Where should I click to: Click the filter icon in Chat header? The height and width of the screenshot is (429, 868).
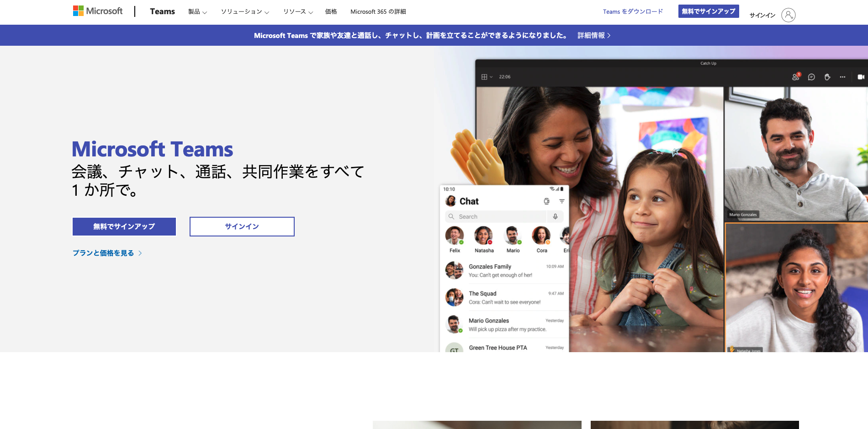[562, 201]
